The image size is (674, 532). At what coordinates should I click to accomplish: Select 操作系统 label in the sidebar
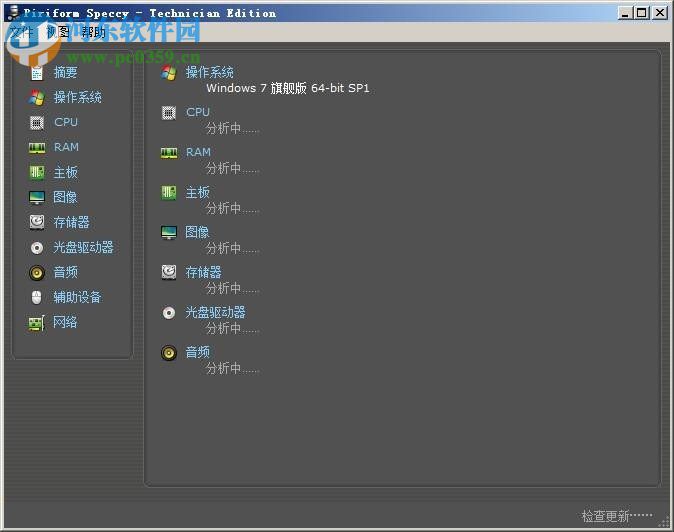point(77,97)
